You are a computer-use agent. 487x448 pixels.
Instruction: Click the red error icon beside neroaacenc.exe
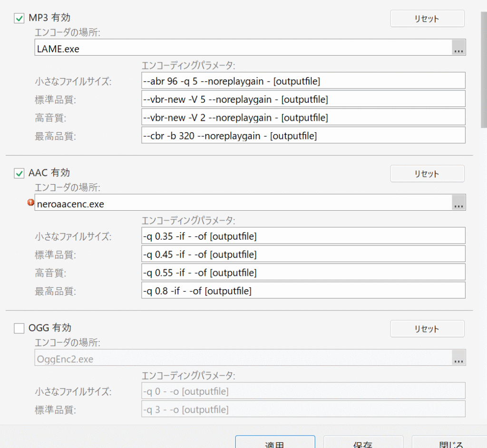(x=31, y=203)
